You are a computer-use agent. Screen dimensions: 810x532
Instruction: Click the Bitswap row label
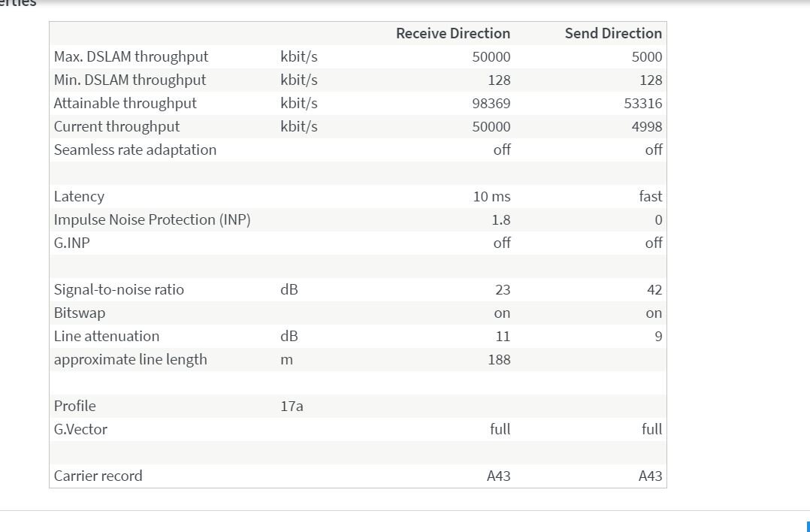pos(79,313)
